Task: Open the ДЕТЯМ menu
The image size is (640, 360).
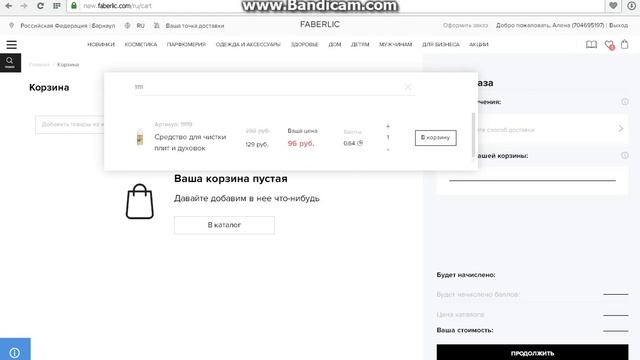Action: (x=360, y=44)
